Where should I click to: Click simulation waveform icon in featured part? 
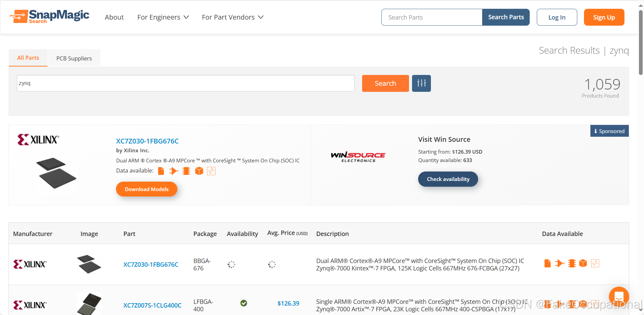click(211, 171)
